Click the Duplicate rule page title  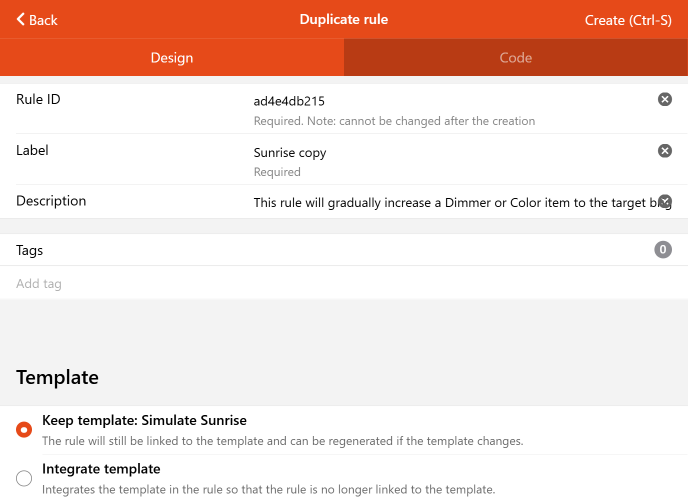coord(343,19)
